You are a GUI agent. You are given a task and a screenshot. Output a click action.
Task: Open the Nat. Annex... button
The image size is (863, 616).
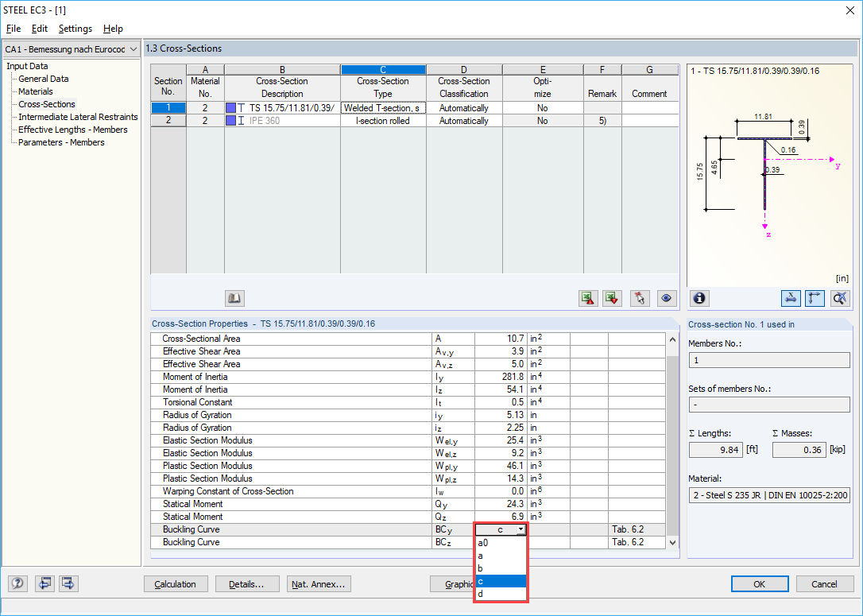(x=319, y=584)
